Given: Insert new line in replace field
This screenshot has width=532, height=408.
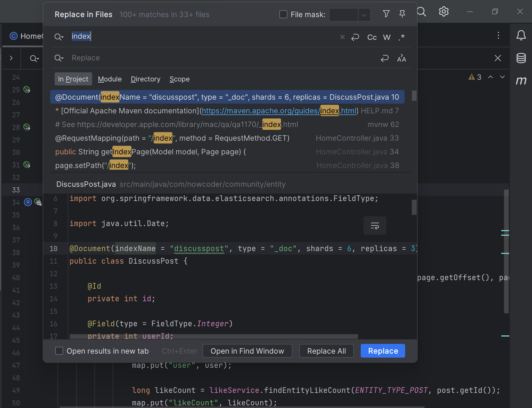Looking at the screenshot, I should coord(385,58).
